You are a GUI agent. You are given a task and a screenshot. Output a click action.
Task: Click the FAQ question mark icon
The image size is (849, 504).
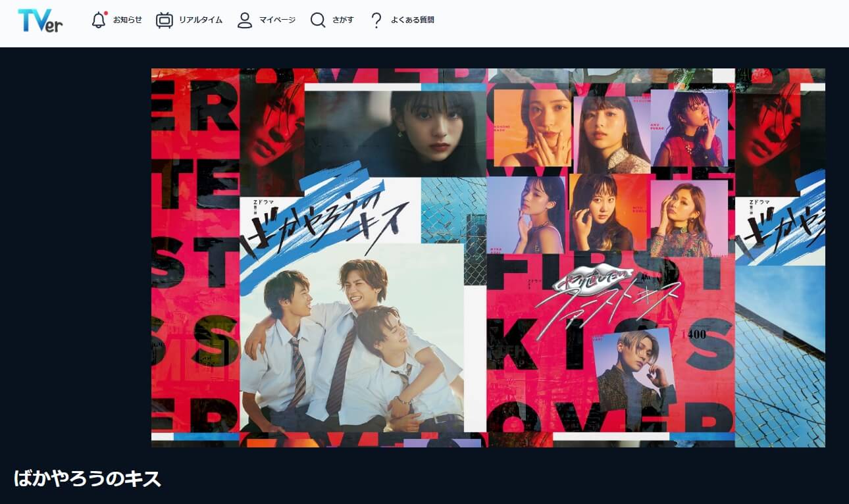coord(376,20)
